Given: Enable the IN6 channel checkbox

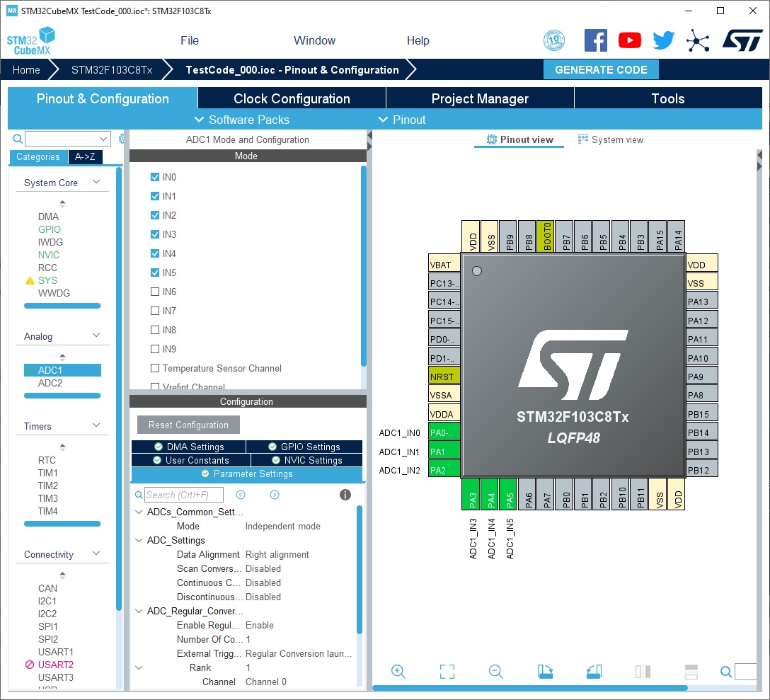Looking at the screenshot, I should [155, 292].
